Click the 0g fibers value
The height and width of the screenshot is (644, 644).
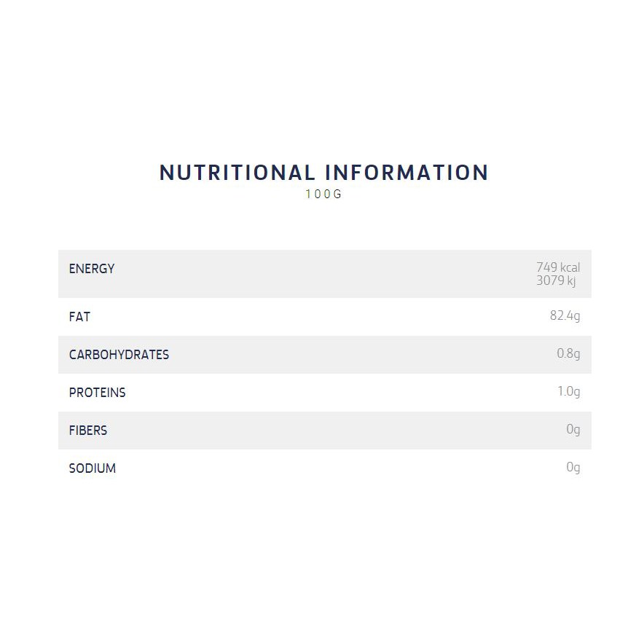[573, 430]
